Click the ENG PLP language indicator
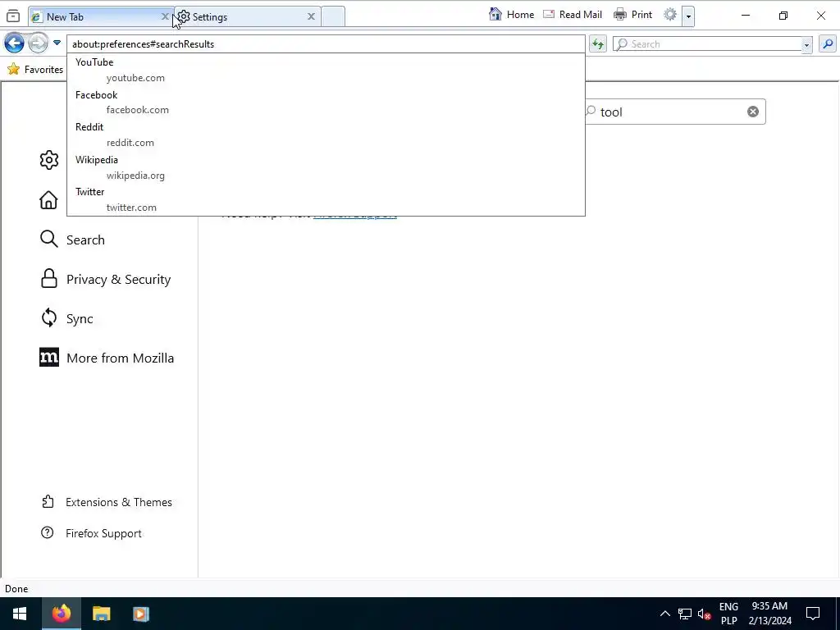 pyautogui.click(x=728, y=614)
